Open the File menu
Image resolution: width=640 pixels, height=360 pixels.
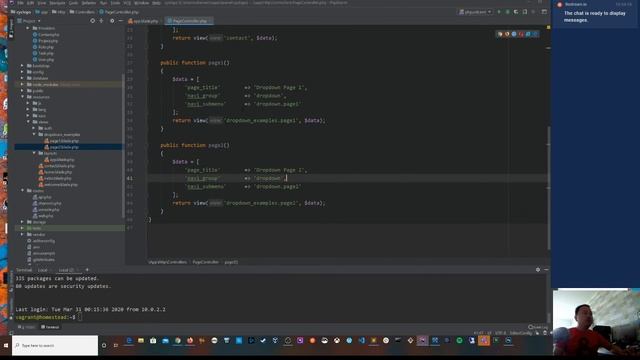[x=20, y=3]
